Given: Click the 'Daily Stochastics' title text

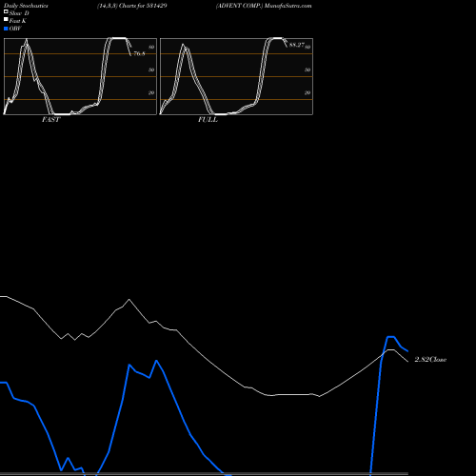Looking at the screenshot, I should point(26,6).
